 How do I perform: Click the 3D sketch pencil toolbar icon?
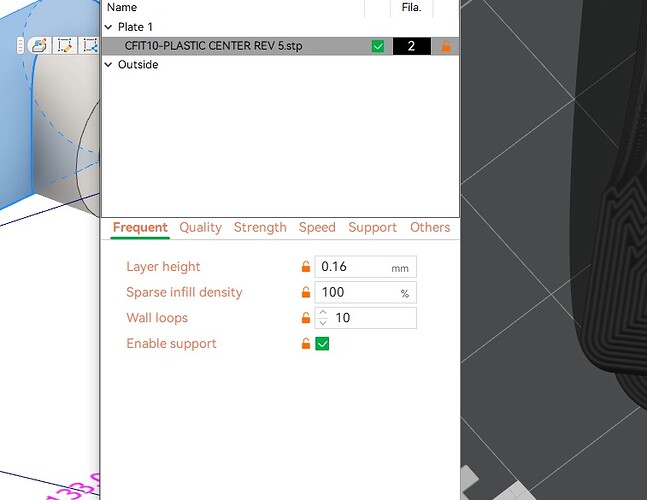(40, 45)
